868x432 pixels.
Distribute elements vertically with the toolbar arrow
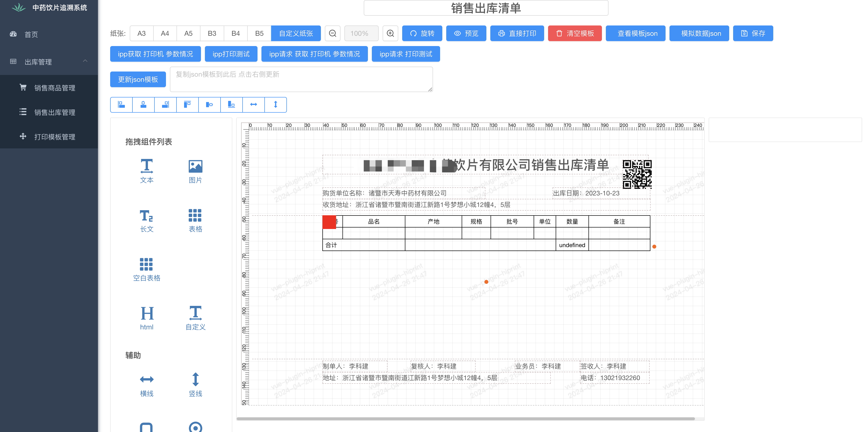(x=275, y=105)
